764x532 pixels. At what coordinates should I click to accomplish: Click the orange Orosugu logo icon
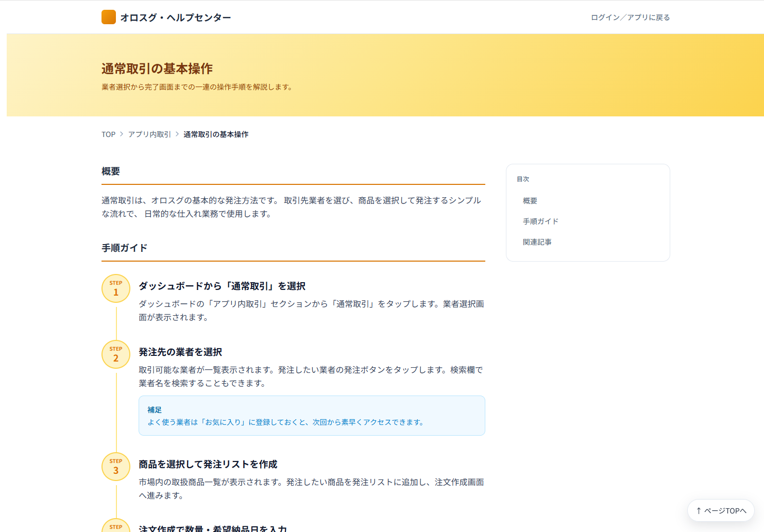[109, 17]
